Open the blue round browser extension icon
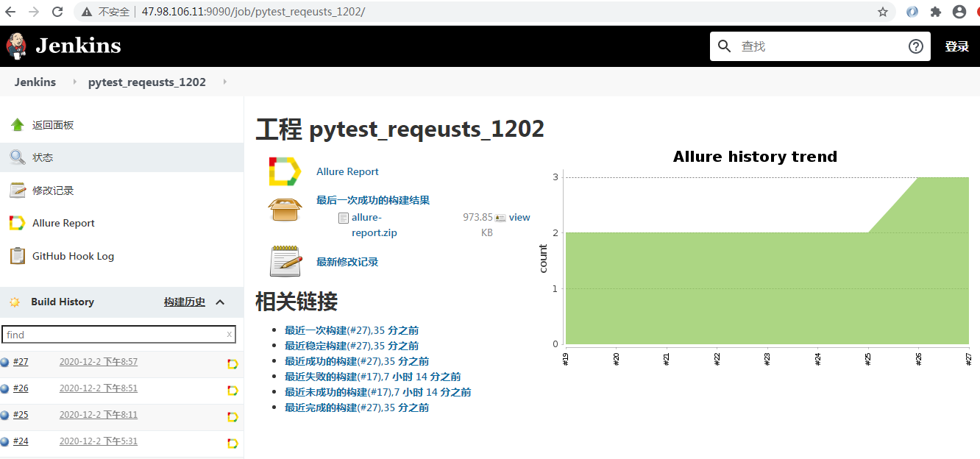 click(912, 12)
